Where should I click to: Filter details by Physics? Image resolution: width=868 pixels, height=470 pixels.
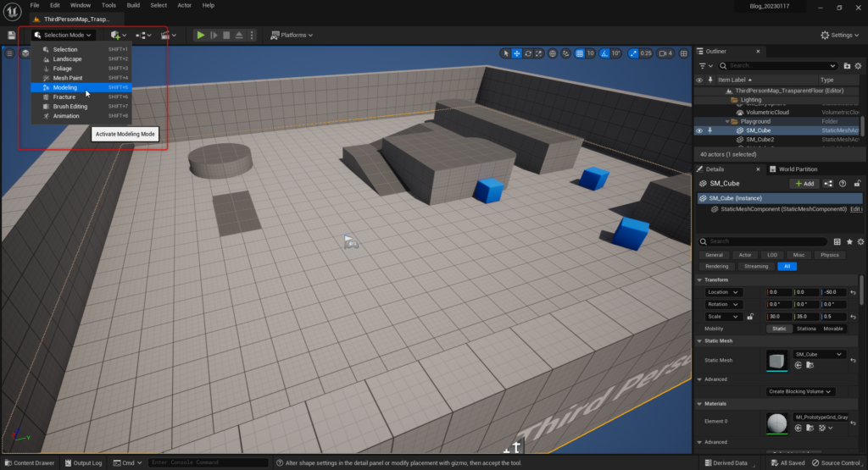click(829, 255)
